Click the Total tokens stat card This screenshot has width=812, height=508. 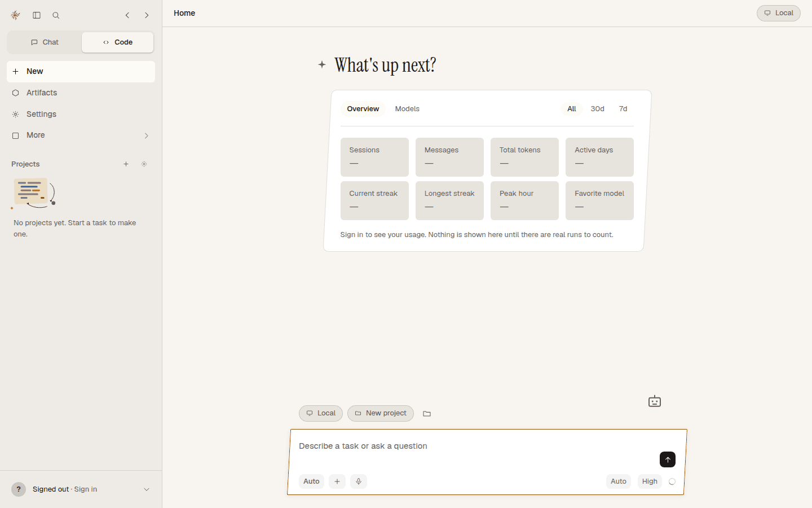524,157
